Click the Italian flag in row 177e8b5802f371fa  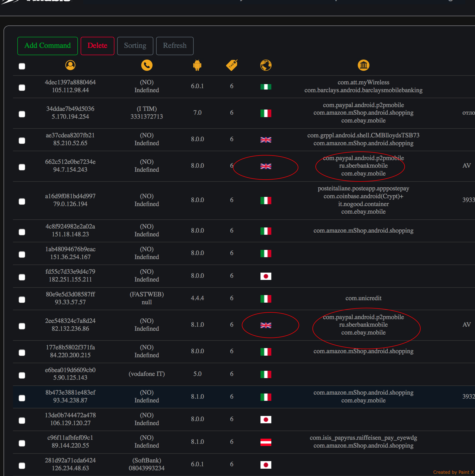[x=266, y=352]
